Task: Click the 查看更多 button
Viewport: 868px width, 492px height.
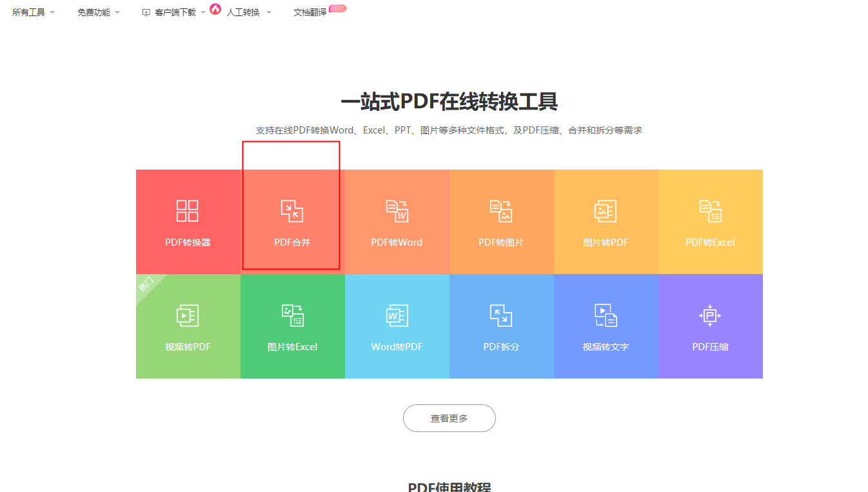Action: [449, 418]
